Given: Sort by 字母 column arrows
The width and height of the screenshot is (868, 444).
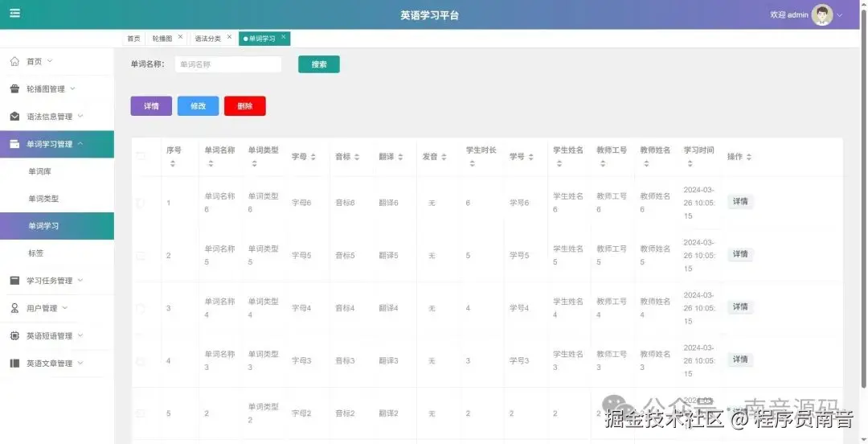Looking at the screenshot, I should 313,158.
